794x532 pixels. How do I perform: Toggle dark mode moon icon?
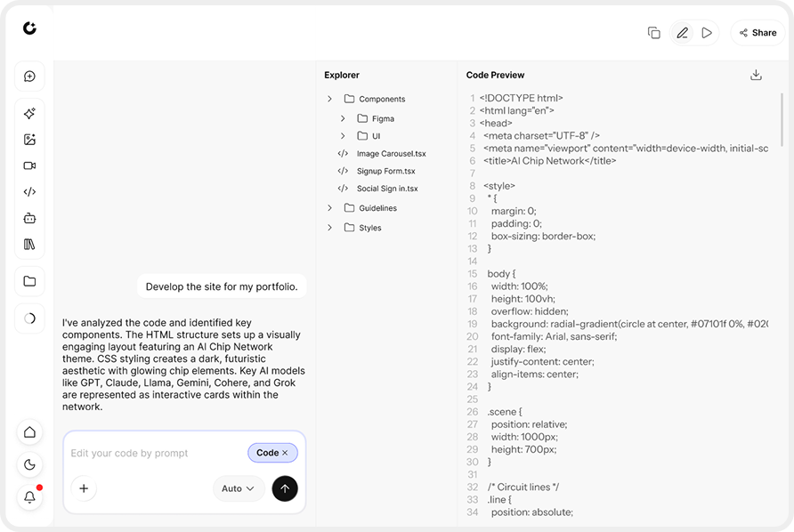(30, 464)
